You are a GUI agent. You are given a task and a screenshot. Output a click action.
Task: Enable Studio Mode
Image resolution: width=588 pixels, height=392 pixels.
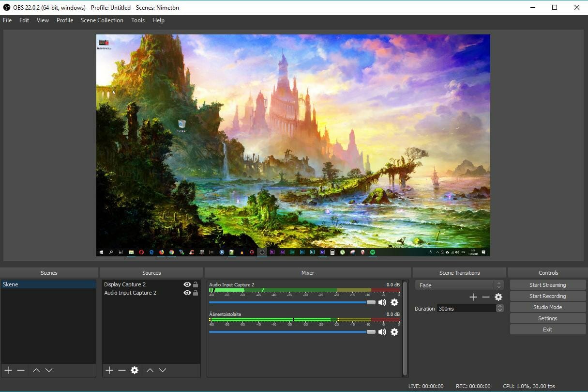[x=547, y=307]
